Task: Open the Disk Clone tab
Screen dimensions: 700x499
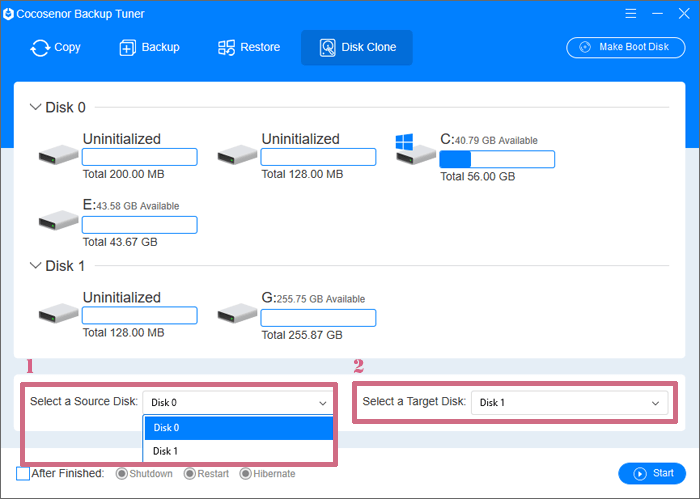Action: 357,47
